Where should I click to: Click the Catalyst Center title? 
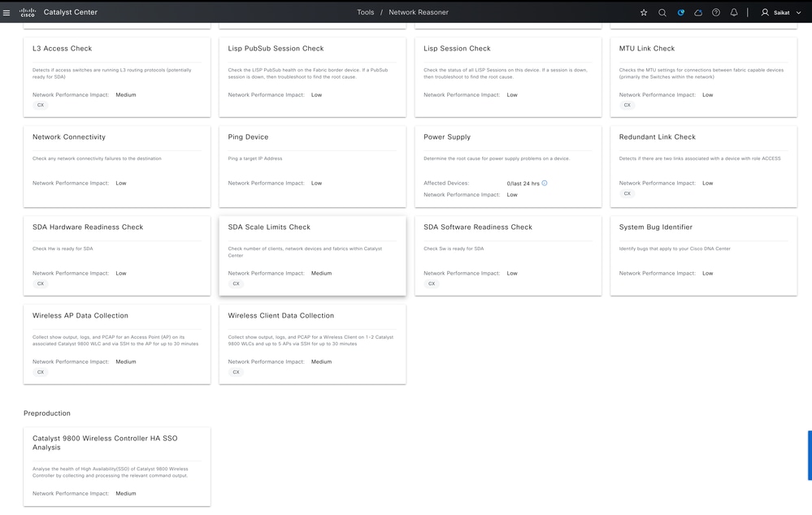click(71, 12)
